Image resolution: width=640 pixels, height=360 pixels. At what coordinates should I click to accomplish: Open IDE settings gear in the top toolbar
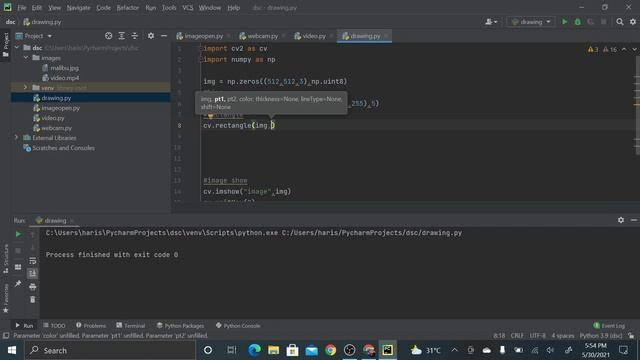pos(633,22)
